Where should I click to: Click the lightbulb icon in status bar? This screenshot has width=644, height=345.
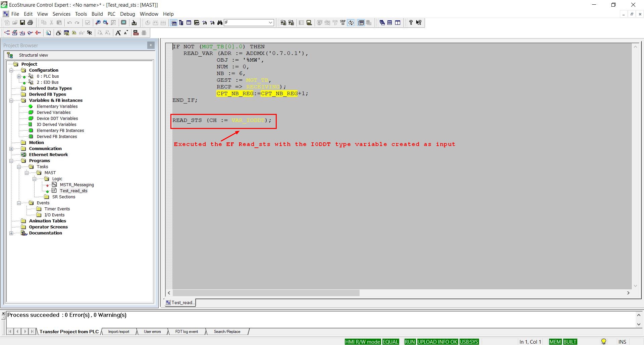click(604, 342)
